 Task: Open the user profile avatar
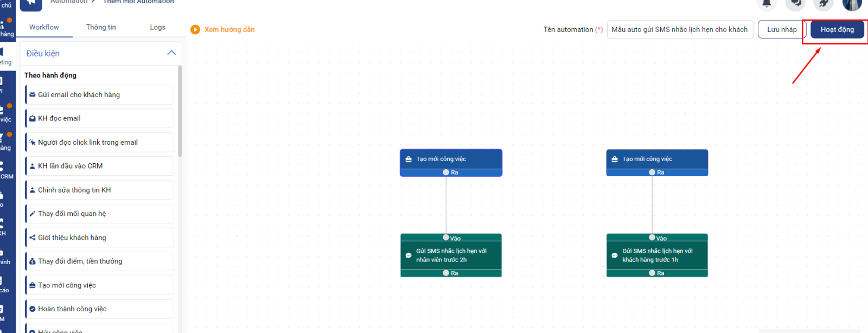click(x=852, y=4)
